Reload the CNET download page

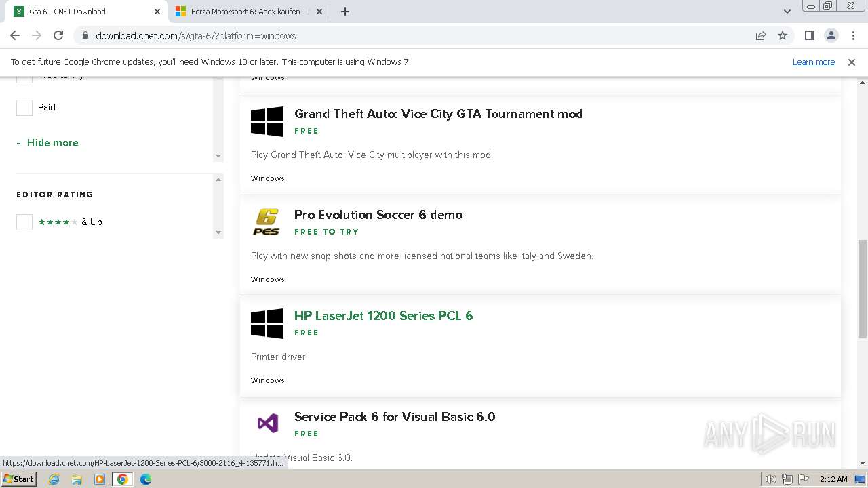58,35
